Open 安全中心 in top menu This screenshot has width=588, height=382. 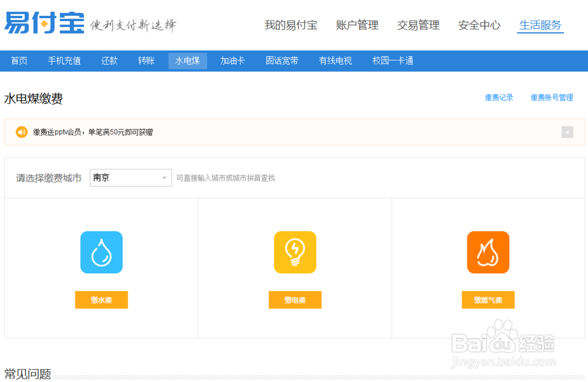point(479,25)
